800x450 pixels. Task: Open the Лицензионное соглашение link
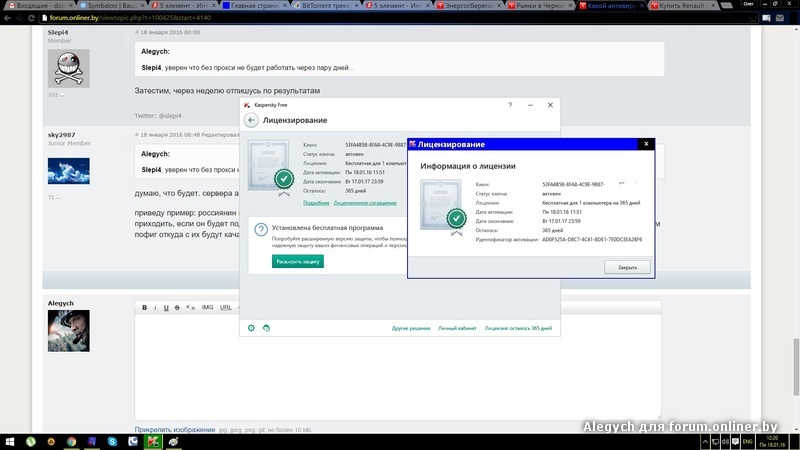point(360,203)
